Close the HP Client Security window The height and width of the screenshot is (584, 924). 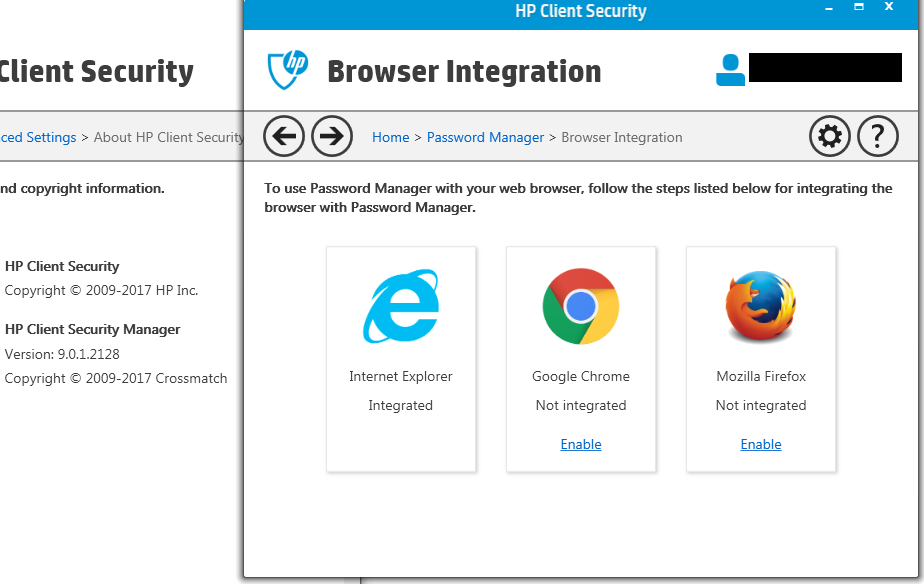coord(889,8)
